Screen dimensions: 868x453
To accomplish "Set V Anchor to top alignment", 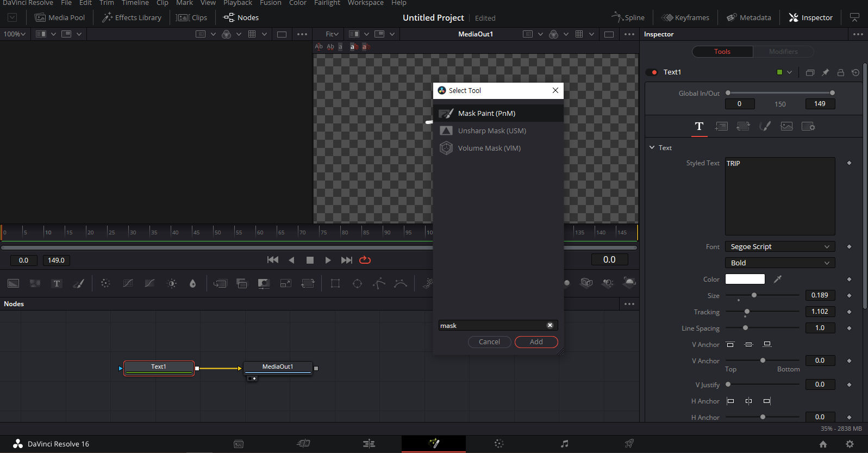I will [x=730, y=344].
